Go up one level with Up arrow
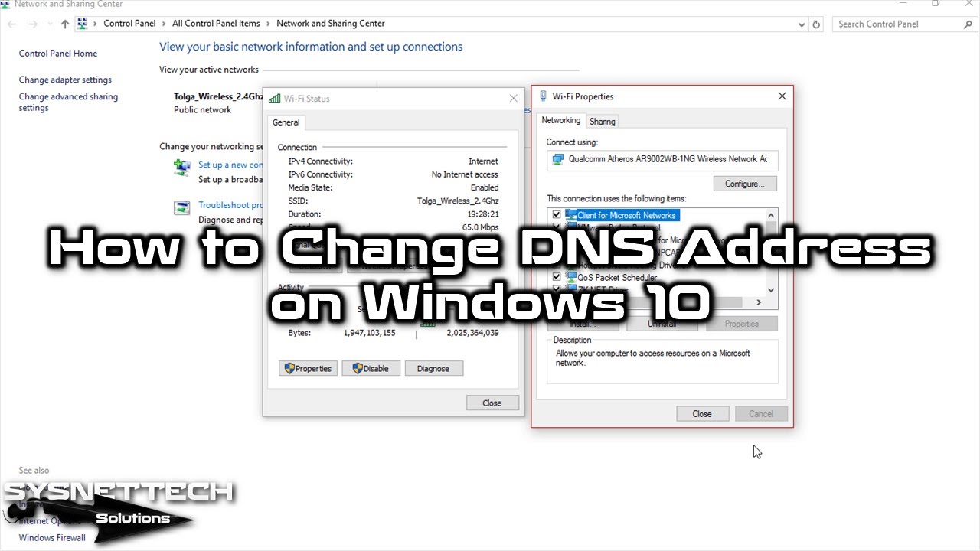The image size is (980, 551). [x=65, y=24]
